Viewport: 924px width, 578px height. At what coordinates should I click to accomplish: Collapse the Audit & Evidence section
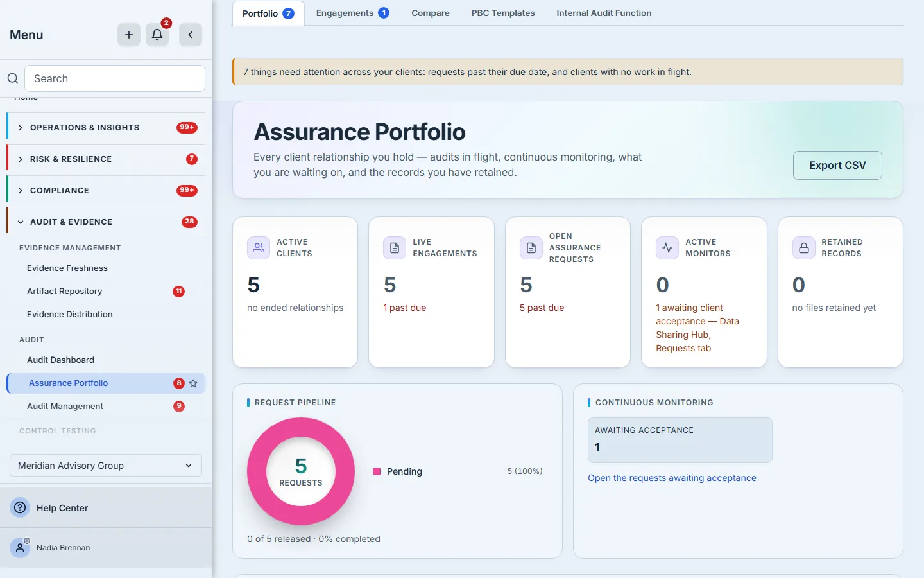(x=106, y=222)
